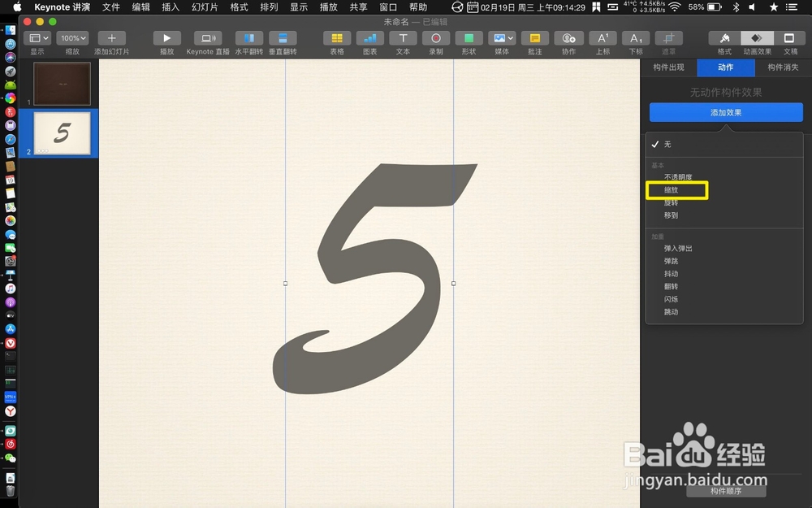The width and height of the screenshot is (812, 508).
Task: Open the 文稿 document inspector
Action: [790, 38]
